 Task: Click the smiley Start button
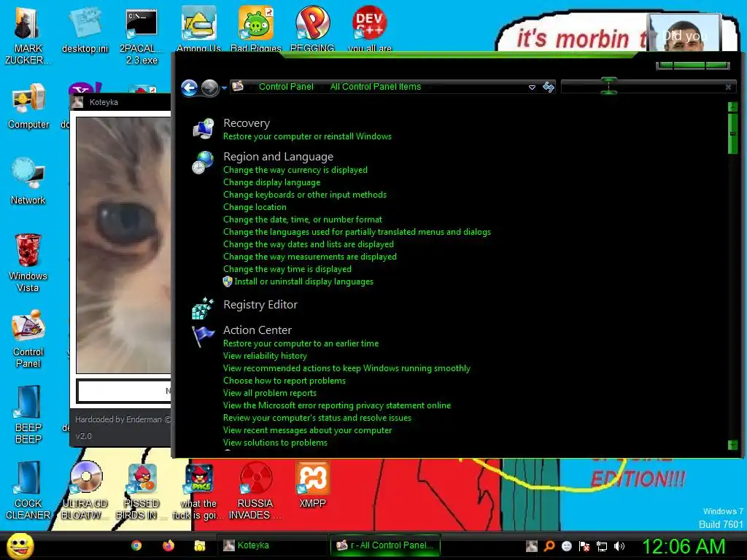(x=20, y=545)
